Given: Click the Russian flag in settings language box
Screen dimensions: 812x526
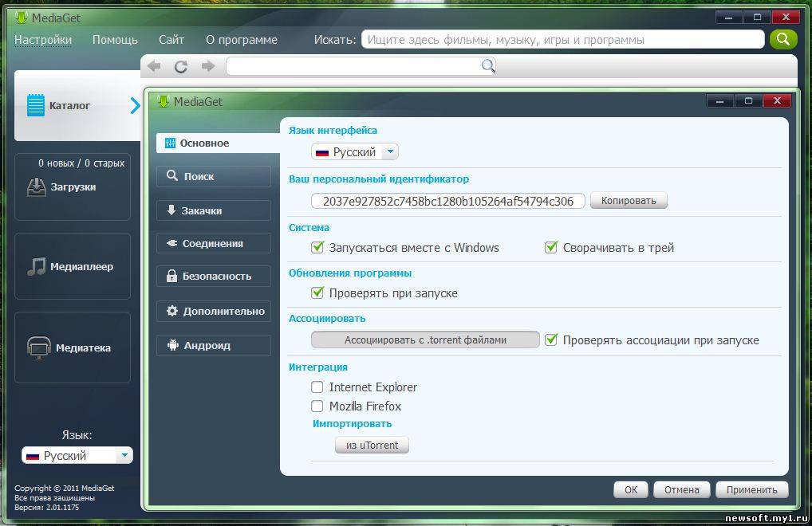Looking at the screenshot, I should (x=322, y=152).
